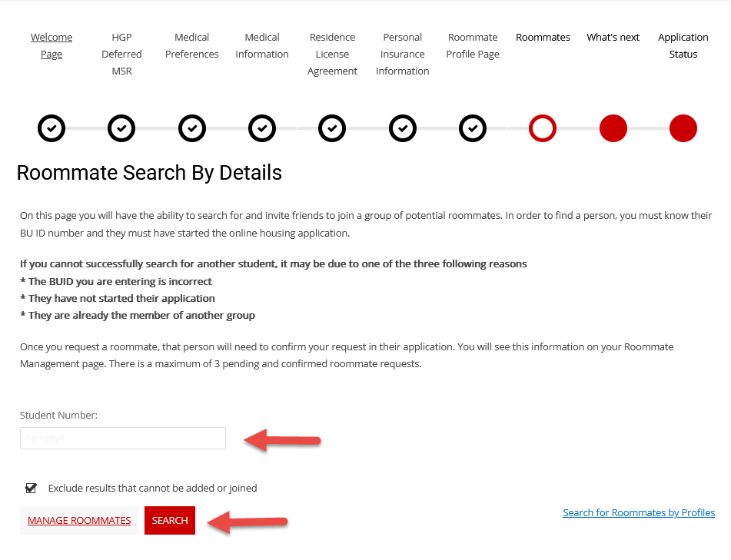
Task: Click the Manage Roommates button
Action: [79, 520]
